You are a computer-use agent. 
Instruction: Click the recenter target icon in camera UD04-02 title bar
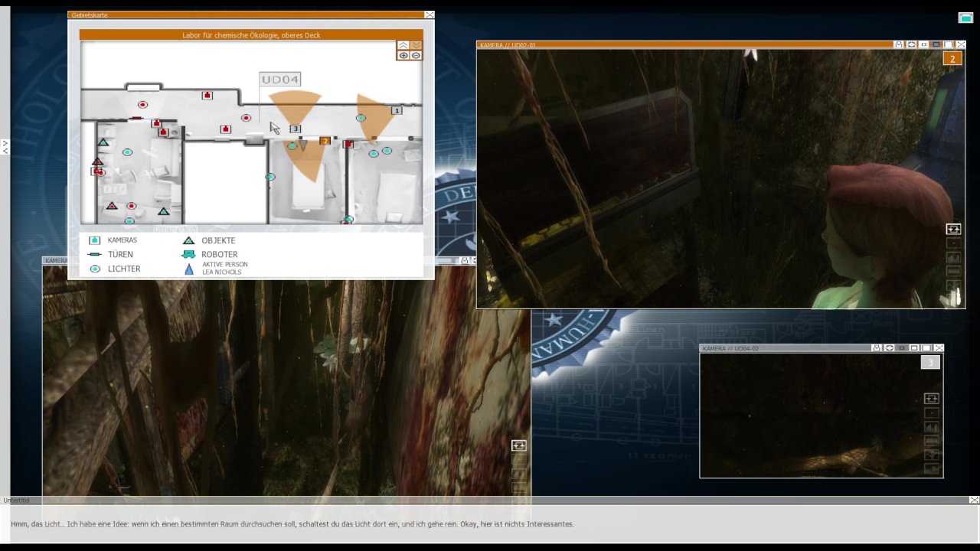[x=889, y=348]
